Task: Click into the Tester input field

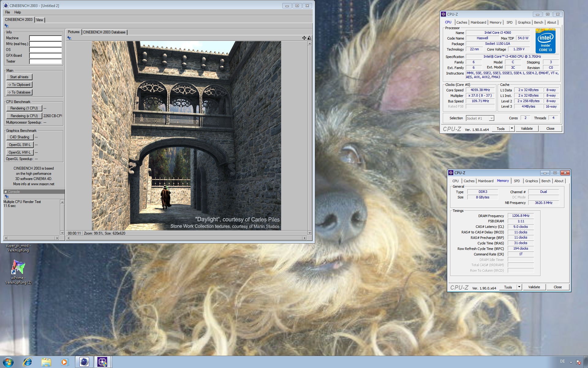Action: click(45, 61)
